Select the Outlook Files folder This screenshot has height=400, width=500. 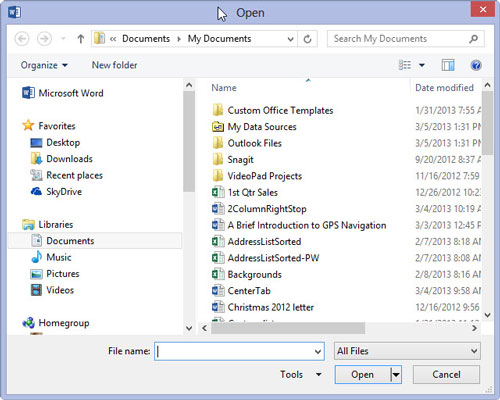click(x=247, y=143)
